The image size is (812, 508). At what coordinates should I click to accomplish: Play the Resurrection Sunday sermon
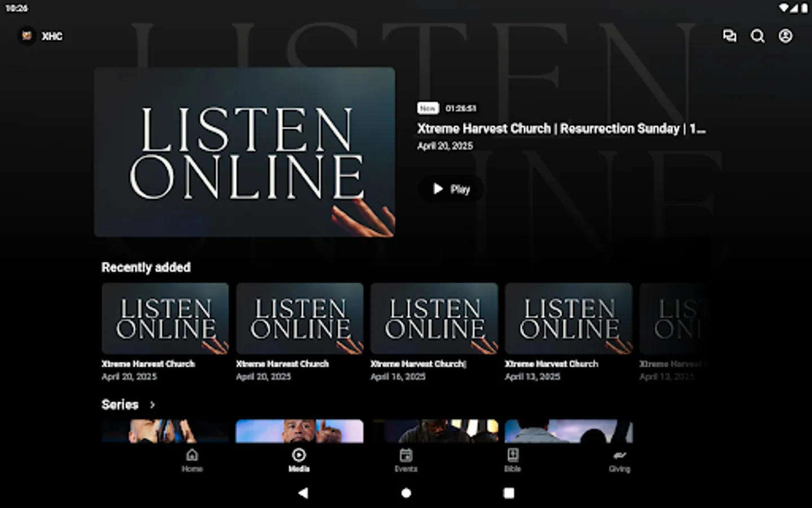click(x=451, y=189)
